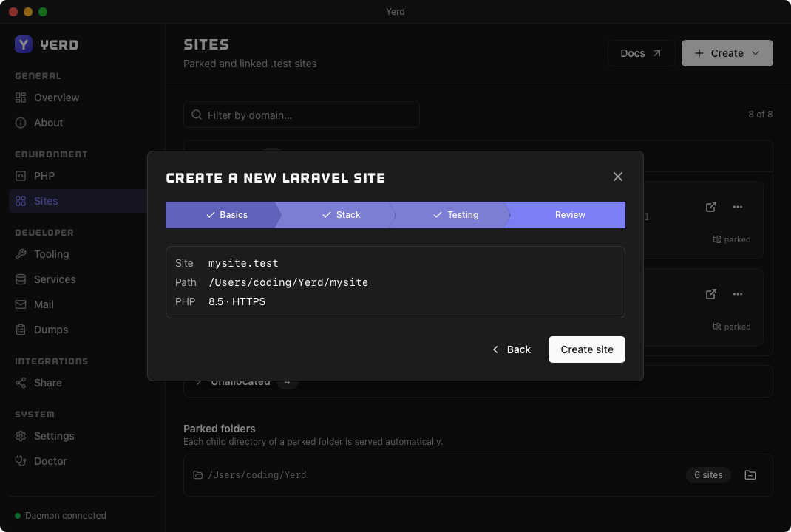Click the Parked folders heading
Screen dimensions: 791x532
220,429
